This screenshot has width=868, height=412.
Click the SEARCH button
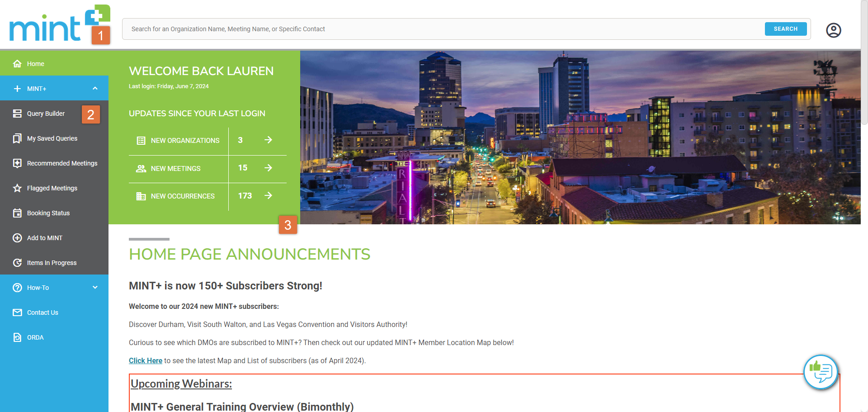click(x=786, y=29)
